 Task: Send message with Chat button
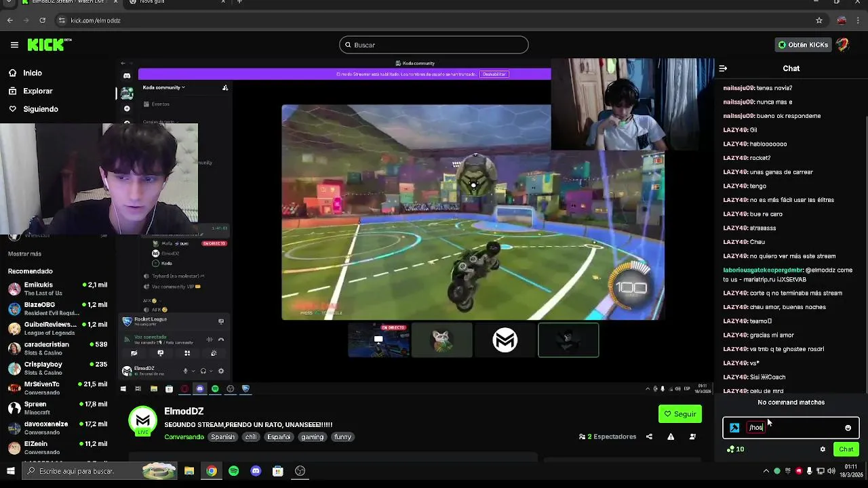pos(846,449)
